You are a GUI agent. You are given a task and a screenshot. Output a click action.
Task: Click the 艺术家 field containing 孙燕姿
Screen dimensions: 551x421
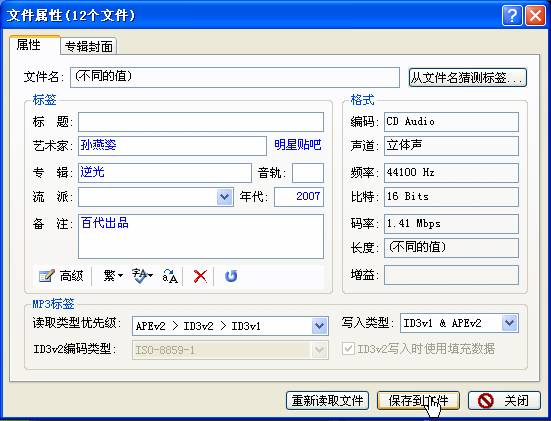pyautogui.click(x=172, y=146)
